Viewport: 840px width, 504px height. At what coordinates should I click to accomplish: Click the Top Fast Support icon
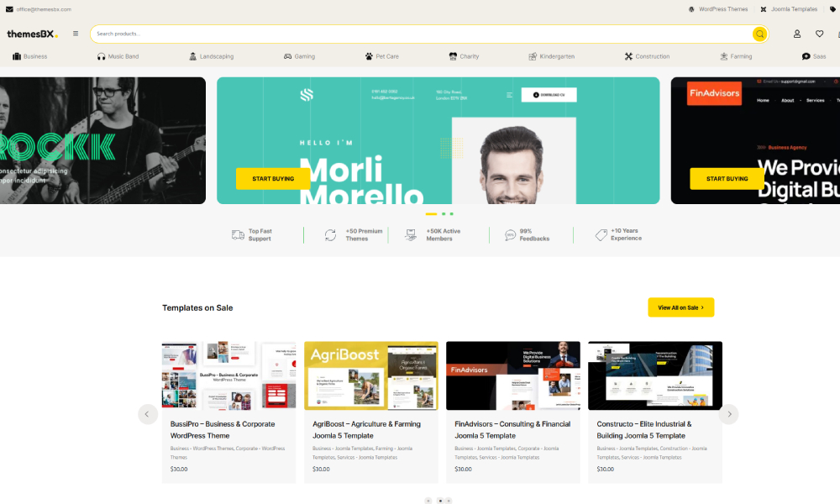pos(239,235)
